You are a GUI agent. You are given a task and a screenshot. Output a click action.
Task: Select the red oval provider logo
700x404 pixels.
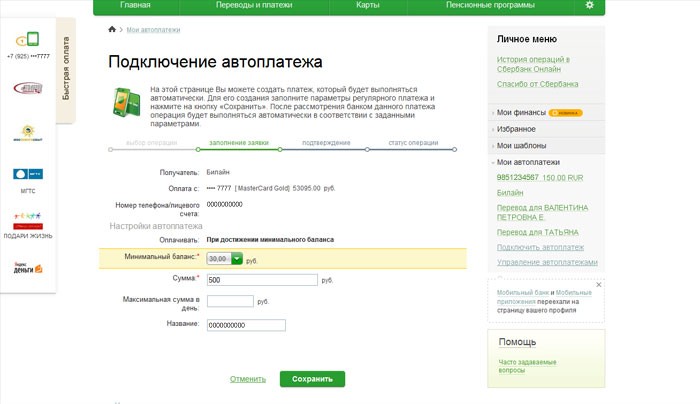click(x=28, y=88)
